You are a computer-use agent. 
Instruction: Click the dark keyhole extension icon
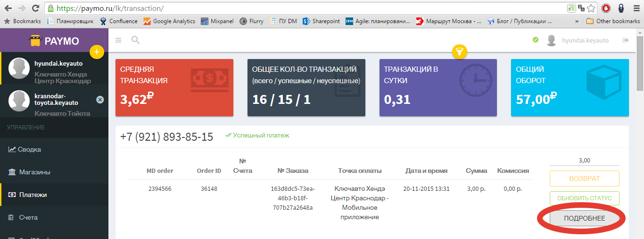(621, 8)
